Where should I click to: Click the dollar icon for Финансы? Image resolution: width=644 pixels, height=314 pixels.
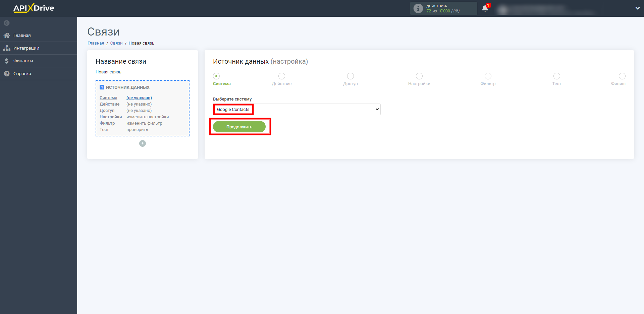click(7, 61)
